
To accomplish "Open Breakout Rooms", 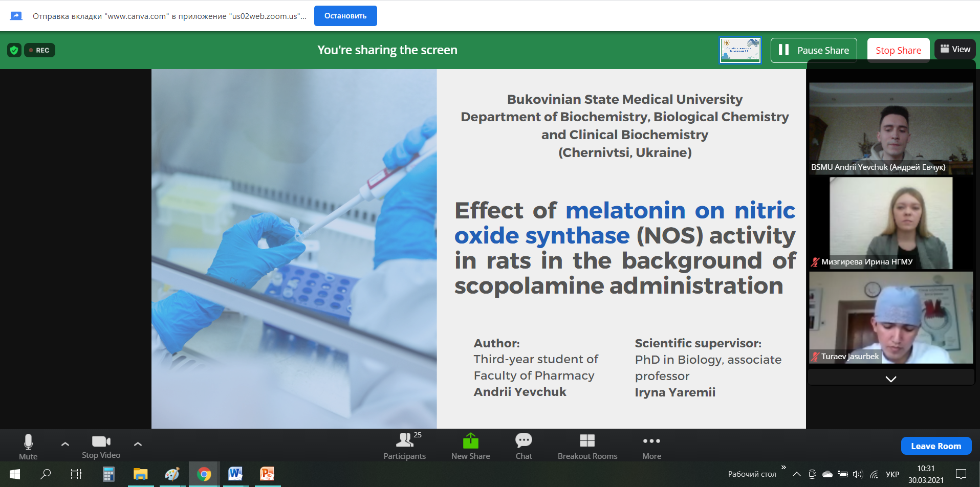I will pos(587,447).
